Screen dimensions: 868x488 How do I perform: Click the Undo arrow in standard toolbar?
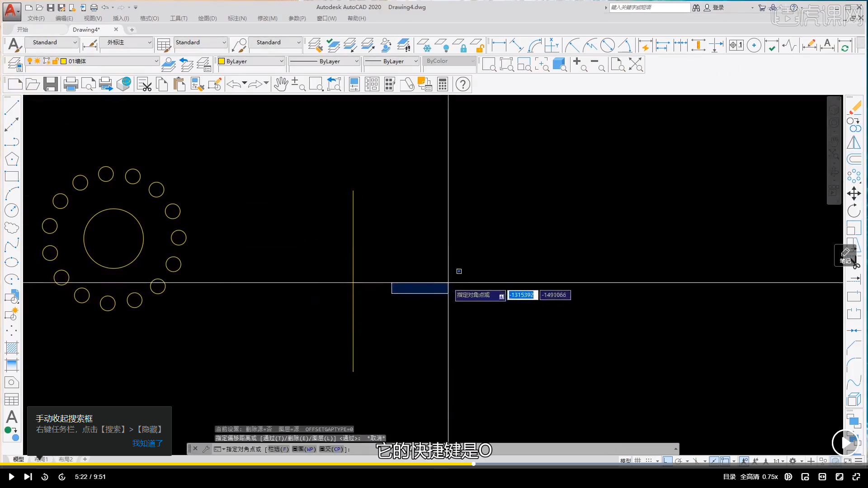234,84
